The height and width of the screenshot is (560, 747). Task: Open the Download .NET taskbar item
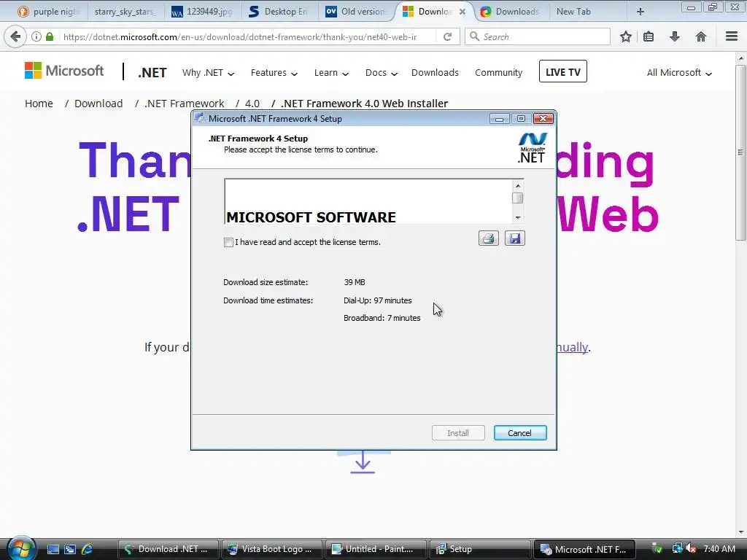pos(169,549)
